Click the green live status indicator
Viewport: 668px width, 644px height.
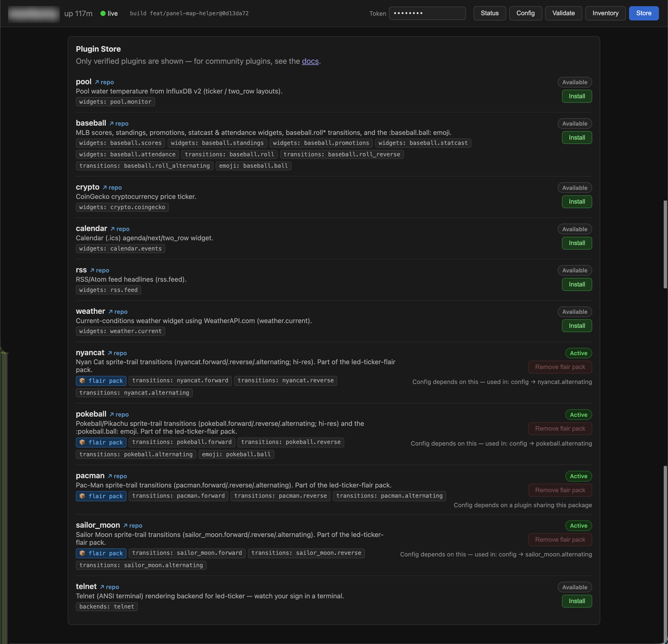pos(109,13)
